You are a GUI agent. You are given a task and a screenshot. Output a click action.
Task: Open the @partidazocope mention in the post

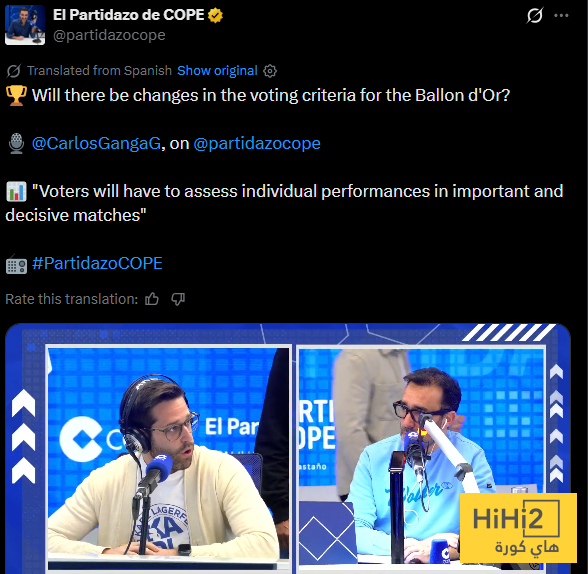257,143
